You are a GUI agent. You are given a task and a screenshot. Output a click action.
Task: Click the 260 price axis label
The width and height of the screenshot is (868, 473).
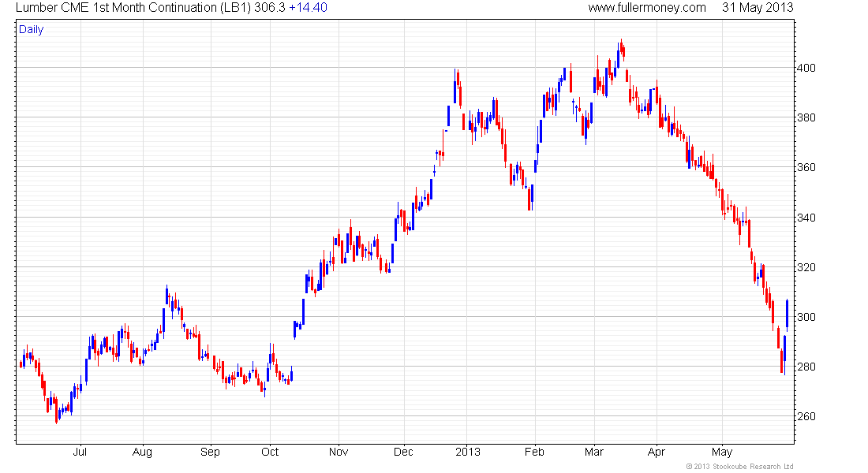(806, 416)
